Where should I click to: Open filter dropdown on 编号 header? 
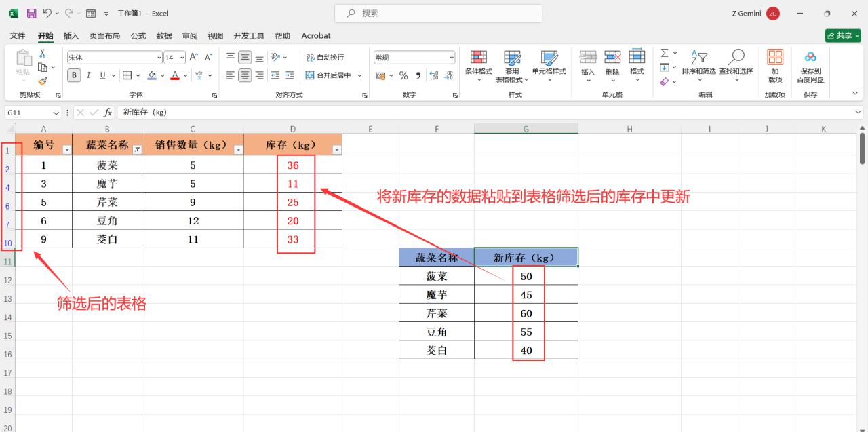(x=66, y=150)
